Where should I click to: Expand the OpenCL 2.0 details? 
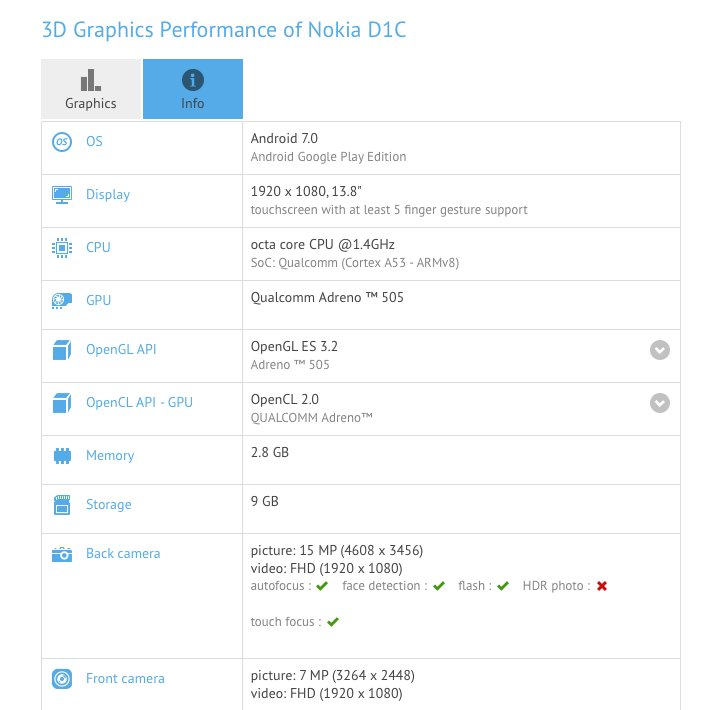659,403
